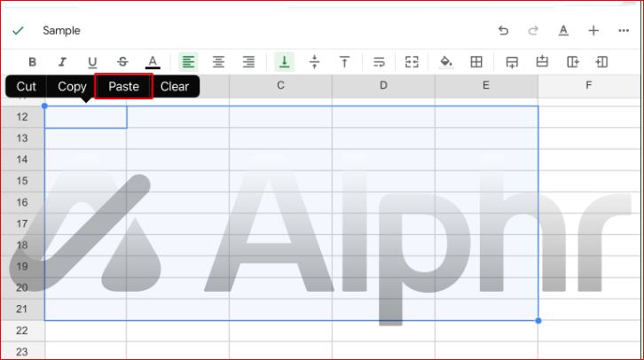
Task: Choose Copy in the context menu
Action: 72,87
